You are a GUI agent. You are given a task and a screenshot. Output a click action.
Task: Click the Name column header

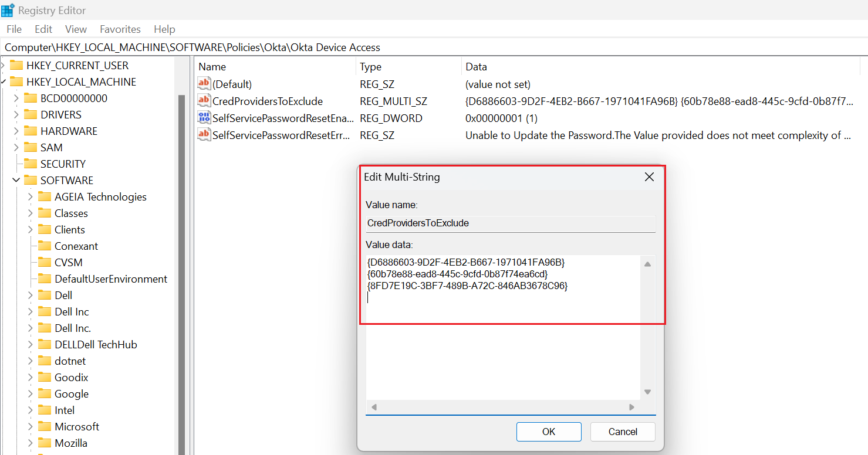[275, 67]
